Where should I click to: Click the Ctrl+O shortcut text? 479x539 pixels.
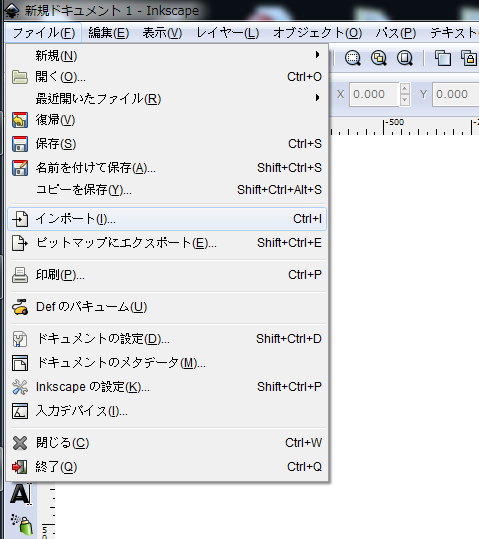point(304,77)
